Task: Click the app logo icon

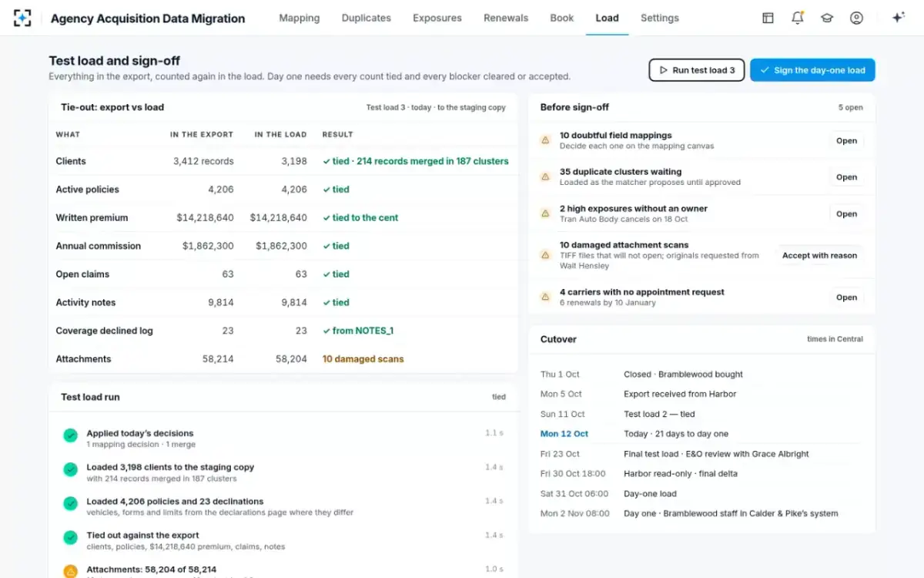Action: pos(22,18)
